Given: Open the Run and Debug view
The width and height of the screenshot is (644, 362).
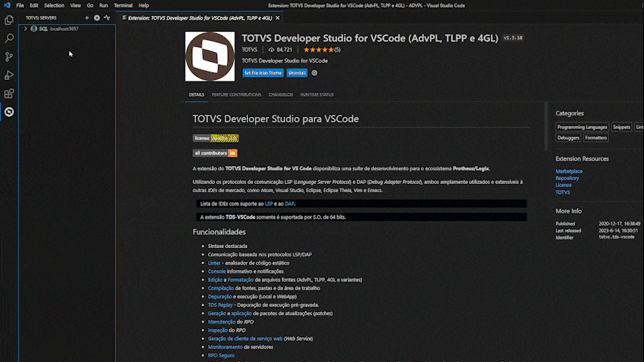Looking at the screenshot, I should pos(8,75).
